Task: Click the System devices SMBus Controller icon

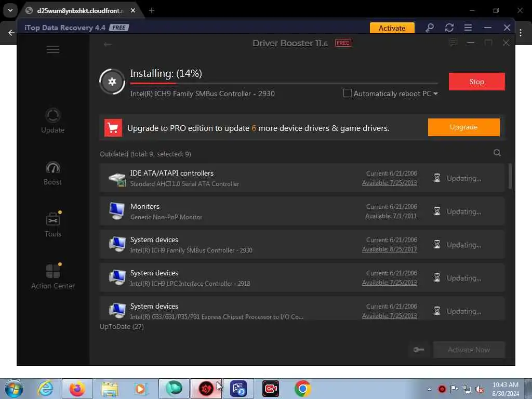Action: [x=117, y=244]
